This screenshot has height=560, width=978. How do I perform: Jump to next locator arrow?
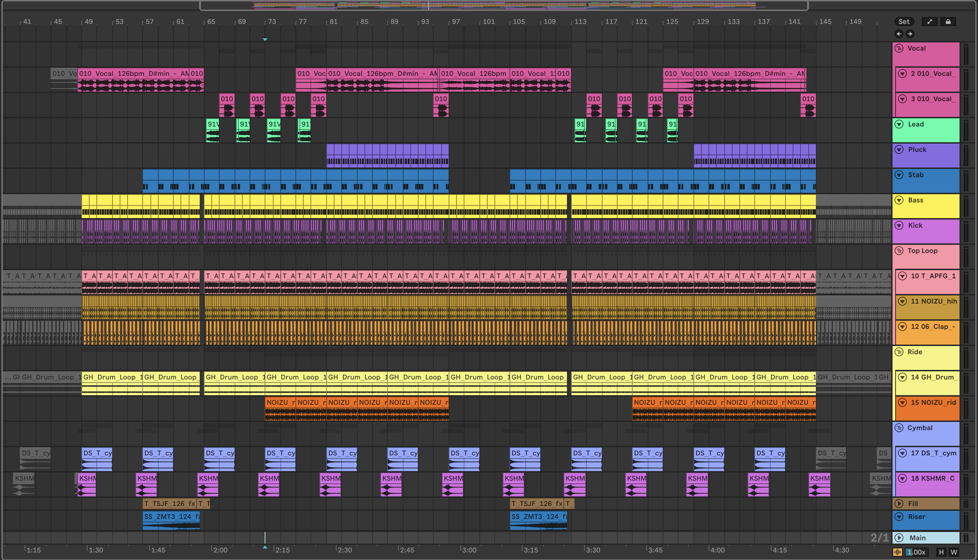pyautogui.click(x=910, y=34)
